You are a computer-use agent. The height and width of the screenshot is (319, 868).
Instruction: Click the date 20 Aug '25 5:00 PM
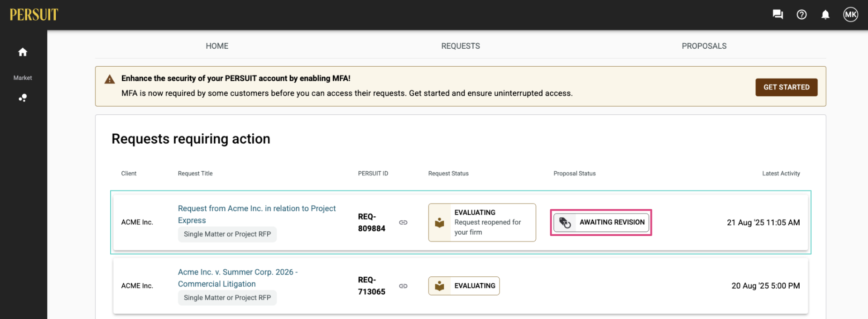coord(766,286)
